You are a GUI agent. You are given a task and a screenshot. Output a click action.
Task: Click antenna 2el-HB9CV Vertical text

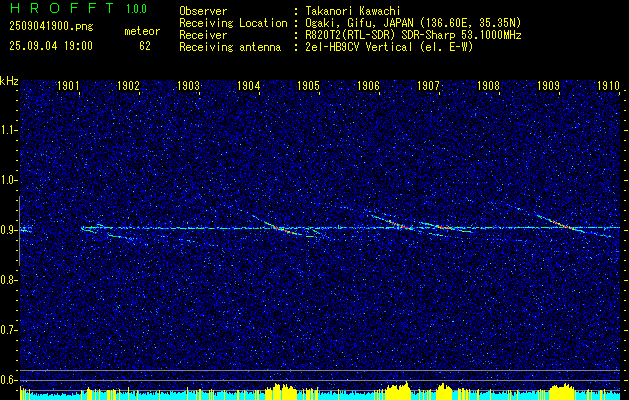(x=388, y=47)
